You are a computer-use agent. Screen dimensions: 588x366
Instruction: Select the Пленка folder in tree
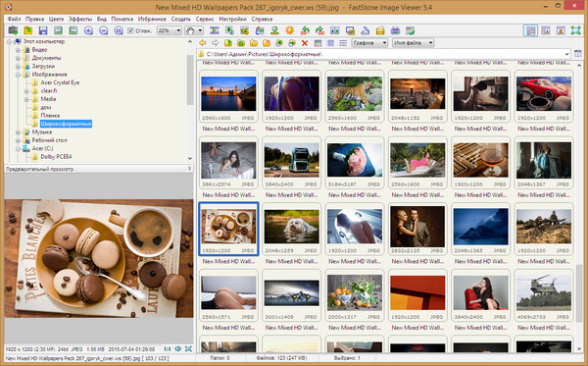[x=50, y=116]
